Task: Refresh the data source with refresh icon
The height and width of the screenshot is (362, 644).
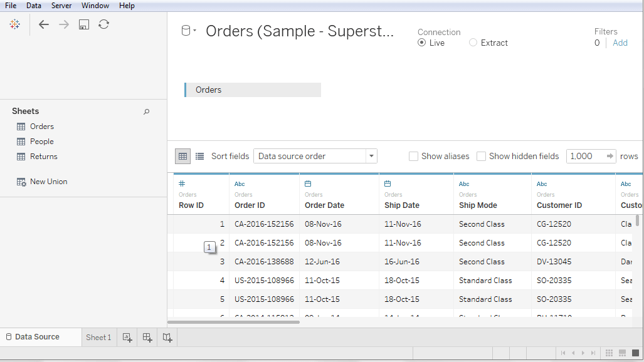Action: pos(103,24)
